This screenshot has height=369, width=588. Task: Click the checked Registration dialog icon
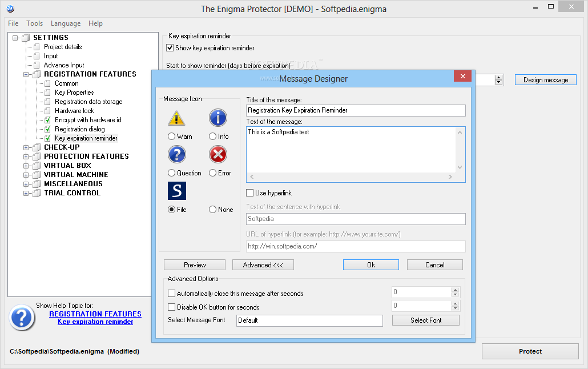(47, 129)
